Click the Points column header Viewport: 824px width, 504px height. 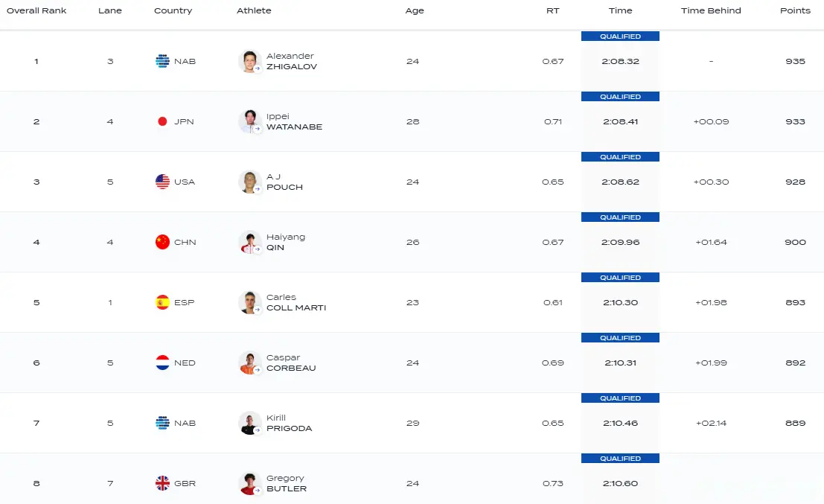795,10
